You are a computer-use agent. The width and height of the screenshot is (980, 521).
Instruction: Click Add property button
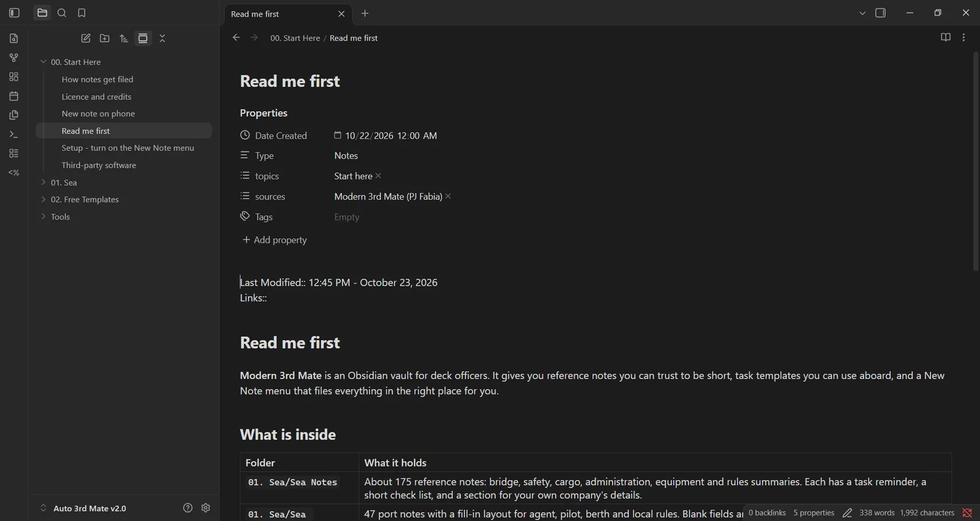(x=274, y=240)
